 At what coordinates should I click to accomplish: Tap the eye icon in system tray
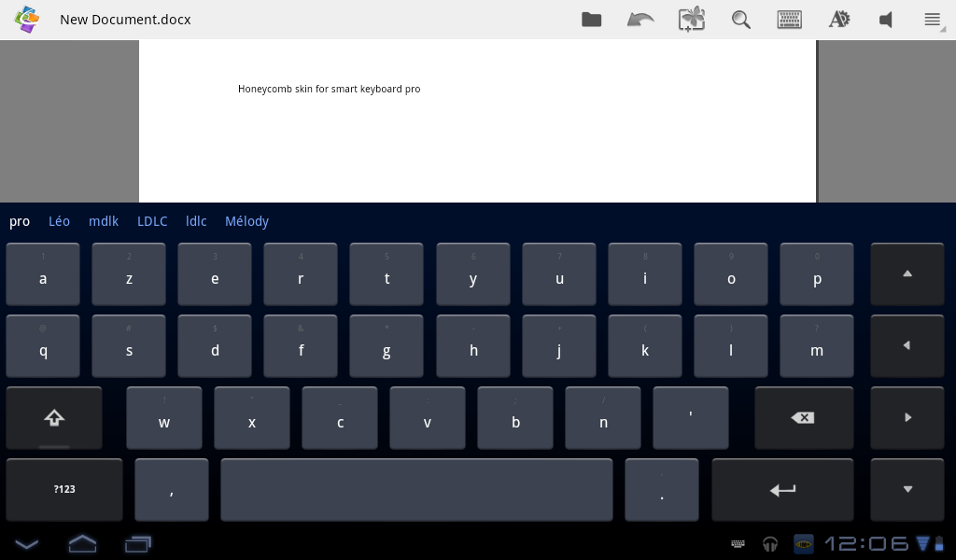click(804, 543)
